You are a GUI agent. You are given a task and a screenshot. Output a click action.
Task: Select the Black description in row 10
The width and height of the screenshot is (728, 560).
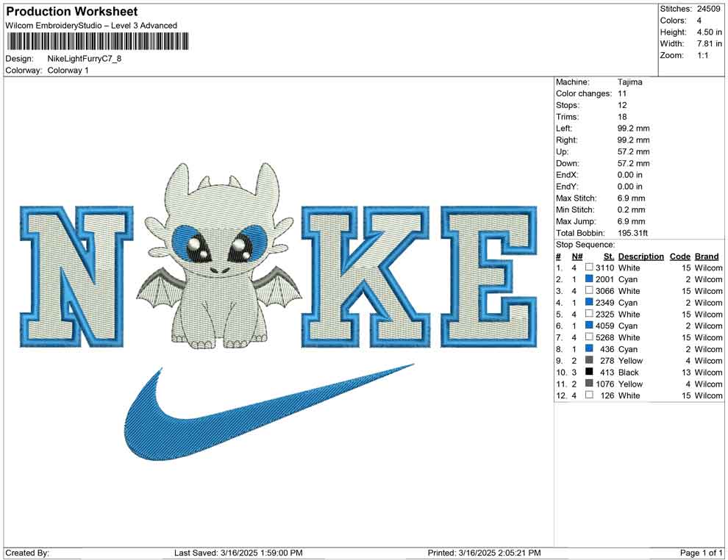click(629, 372)
